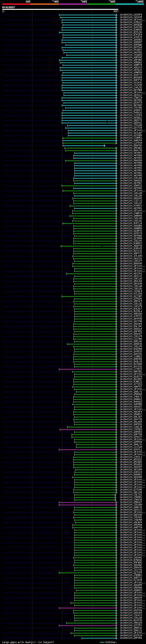
Task: Select label UniRef100_Q6LAG5
Action: click(x=131, y=422)
